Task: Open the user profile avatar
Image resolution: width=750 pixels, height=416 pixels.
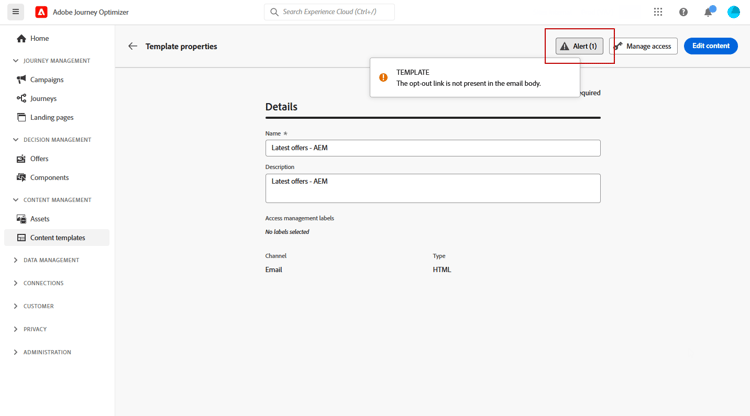Action: click(x=733, y=12)
